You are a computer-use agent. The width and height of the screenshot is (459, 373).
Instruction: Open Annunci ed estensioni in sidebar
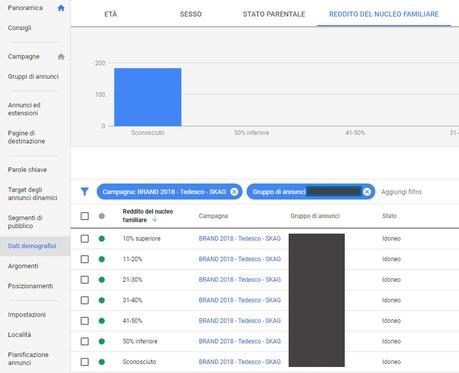pyautogui.click(x=24, y=109)
